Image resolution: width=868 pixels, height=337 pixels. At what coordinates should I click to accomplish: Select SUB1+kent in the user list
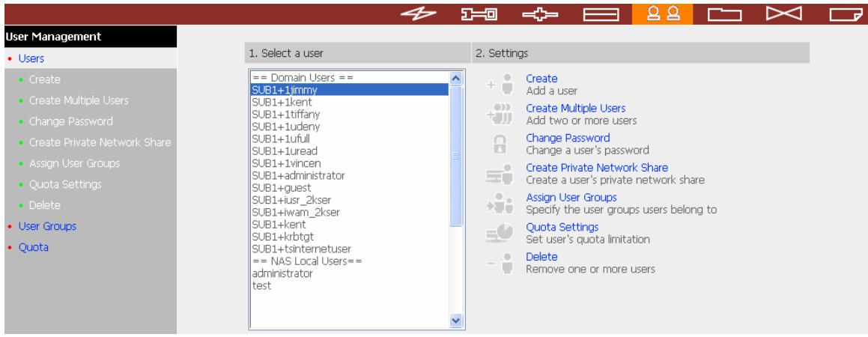tap(349, 225)
